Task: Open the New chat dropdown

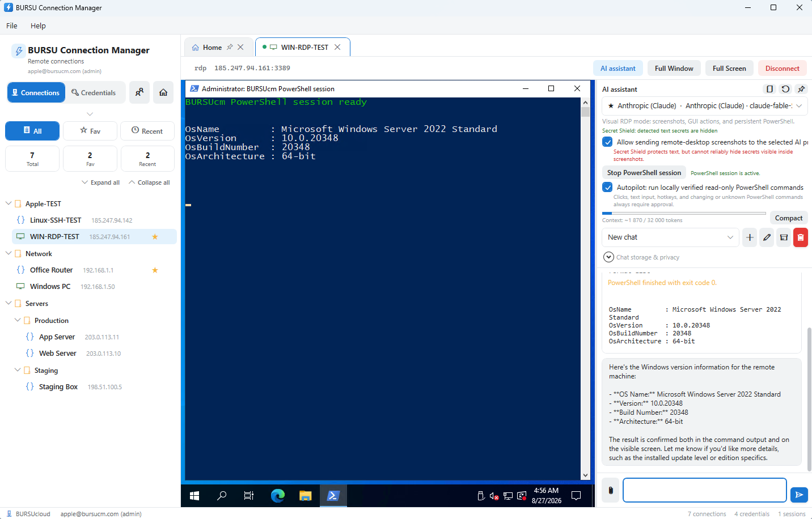Action: (671, 237)
